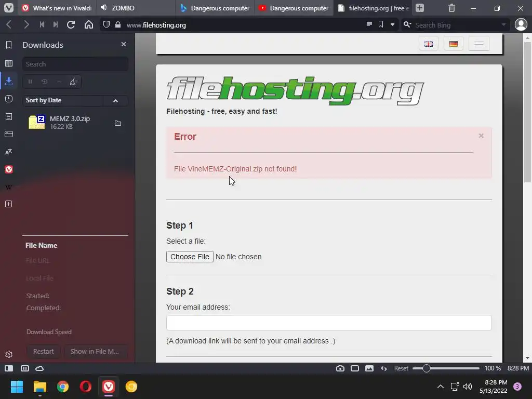View site info via padlock icon
This screenshot has width=532, height=399.
click(x=118, y=25)
